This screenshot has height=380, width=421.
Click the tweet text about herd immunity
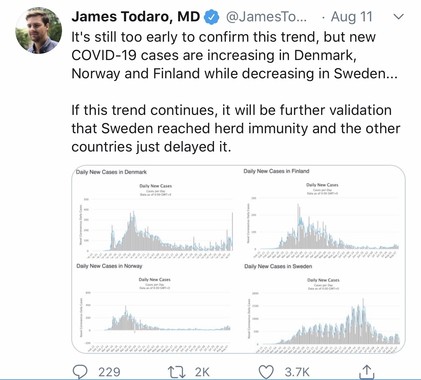236,128
